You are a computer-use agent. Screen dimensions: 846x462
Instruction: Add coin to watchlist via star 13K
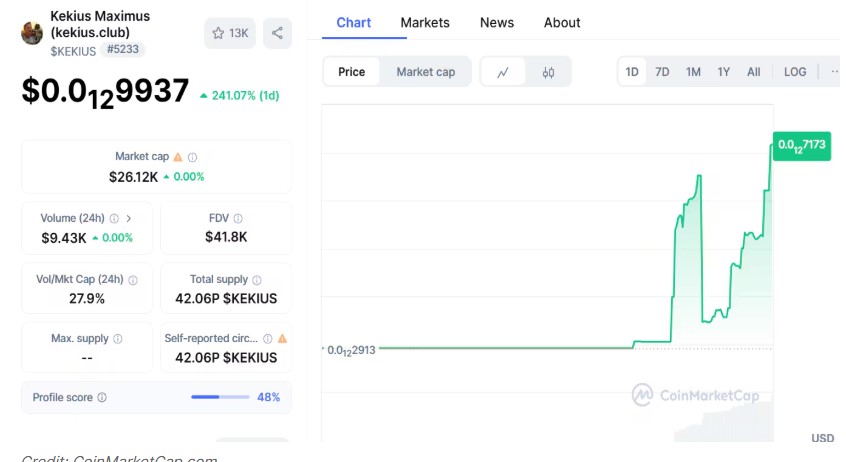pos(230,33)
